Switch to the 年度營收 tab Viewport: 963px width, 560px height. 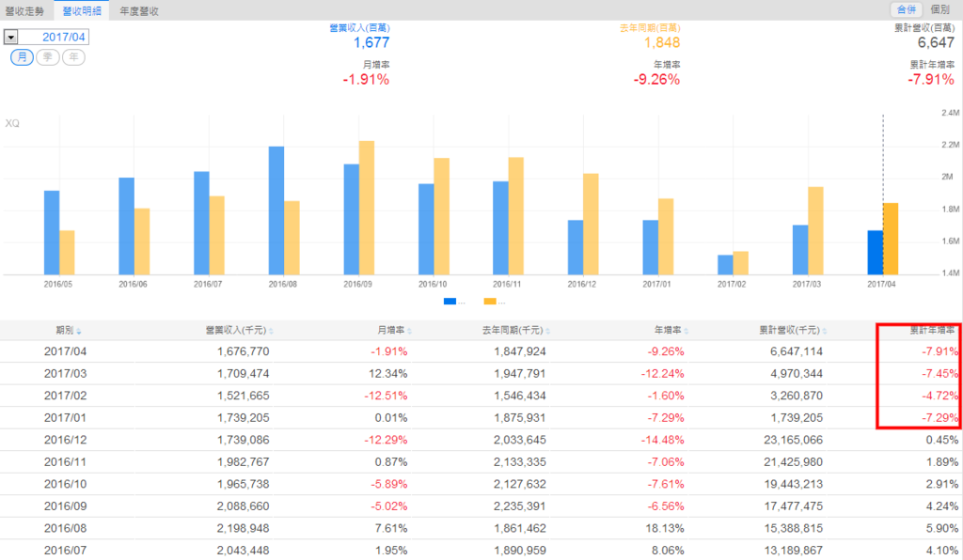[x=139, y=11]
